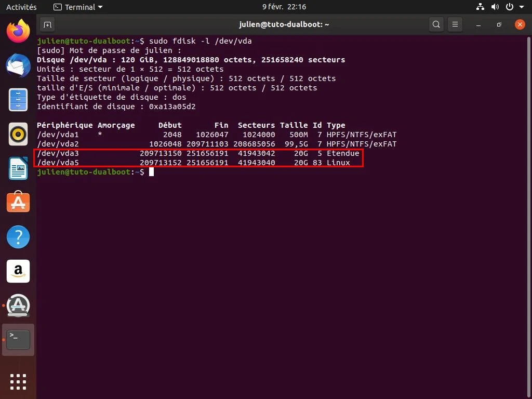Viewport: 532px width, 399px height.
Task: Click the volume icon in top bar
Action: 495,7
